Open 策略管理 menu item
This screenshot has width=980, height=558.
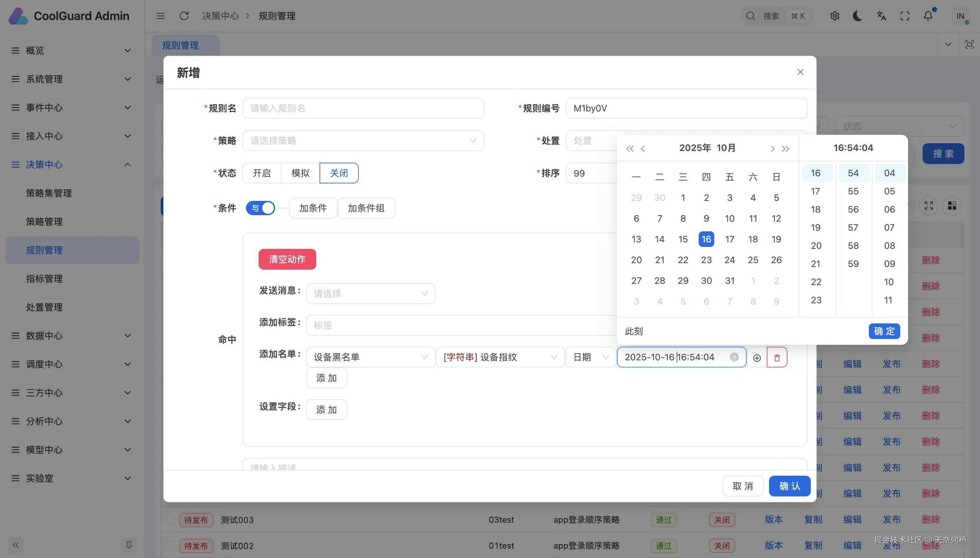pyautogui.click(x=44, y=222)
